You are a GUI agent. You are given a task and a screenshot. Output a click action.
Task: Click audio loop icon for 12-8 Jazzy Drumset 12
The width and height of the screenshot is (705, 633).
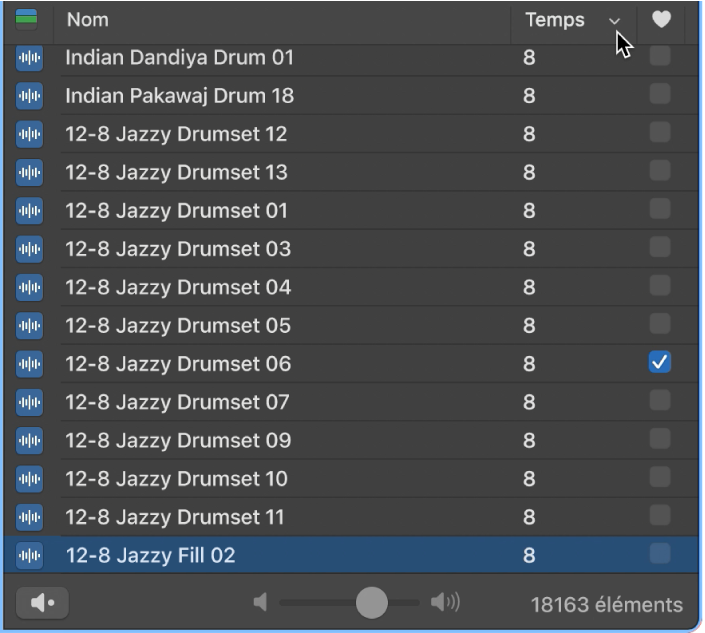[x=30, y=134]
